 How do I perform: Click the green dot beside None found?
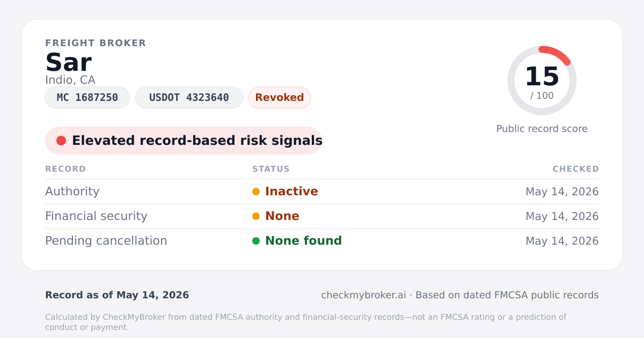pos(256,241)
